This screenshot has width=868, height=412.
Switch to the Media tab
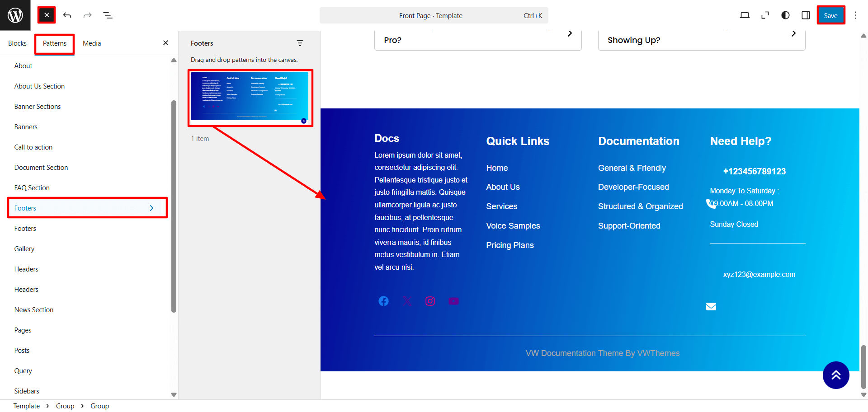[x=92, y=43]
